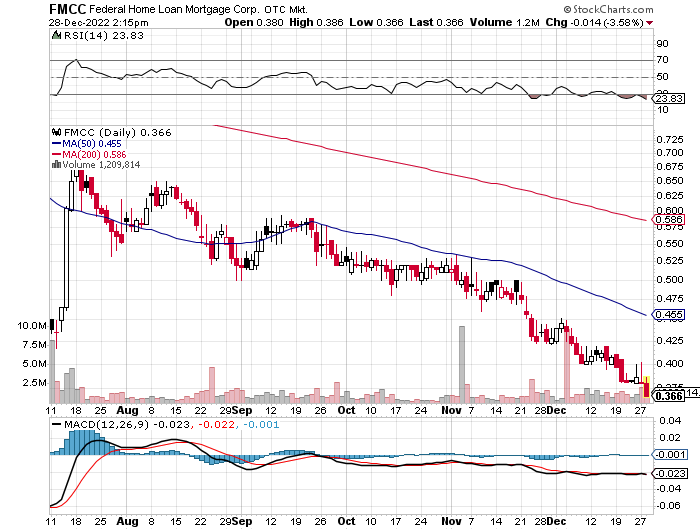Click the Open 0.380 value

[x=254, y=22]
